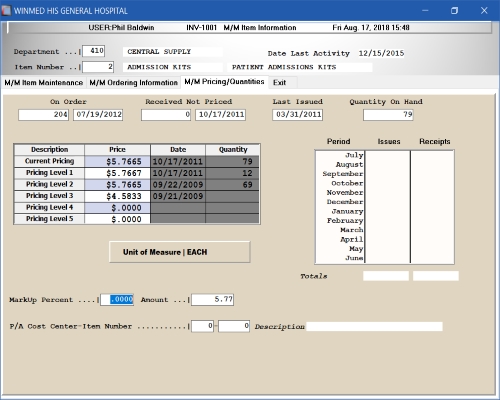The image size is (500, 400).
Task: Click the Pricing Level 1 quantity 12 cell
Action: pyautogui.click(x=232, y=173)
